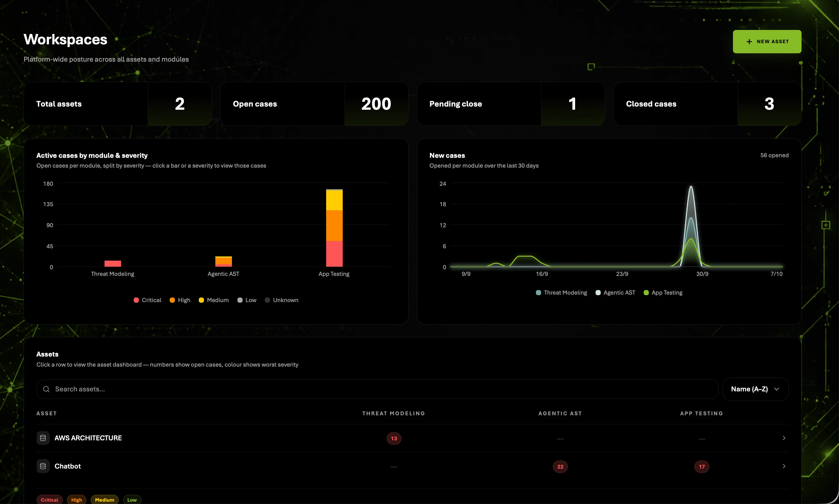
Task: Toggle High severity in bar chart legend
Action: click(180, 300)
